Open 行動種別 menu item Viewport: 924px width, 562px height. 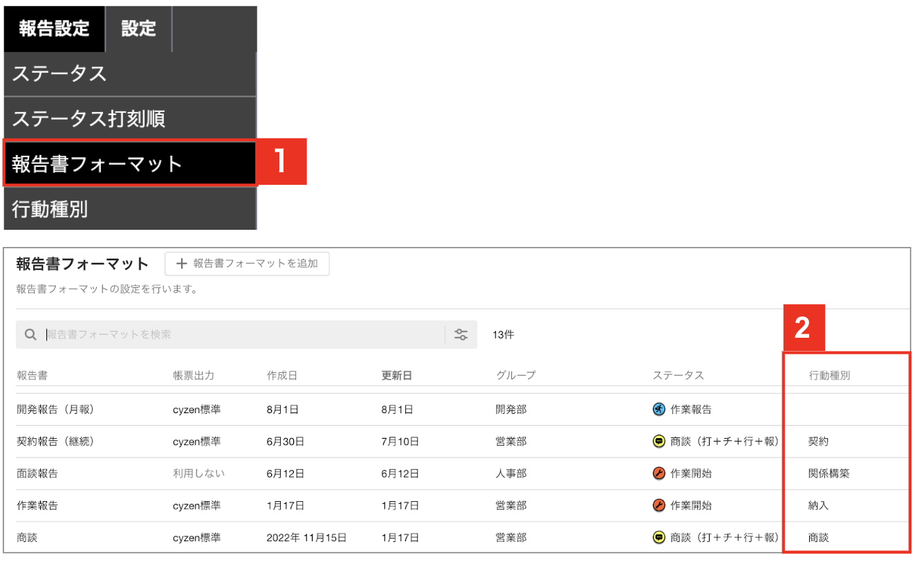tap(130, 208)
